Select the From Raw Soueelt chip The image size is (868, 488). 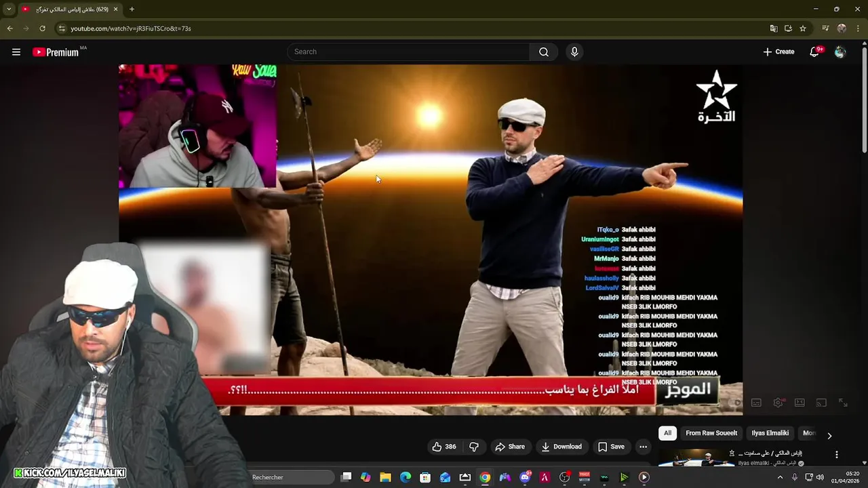711,433
